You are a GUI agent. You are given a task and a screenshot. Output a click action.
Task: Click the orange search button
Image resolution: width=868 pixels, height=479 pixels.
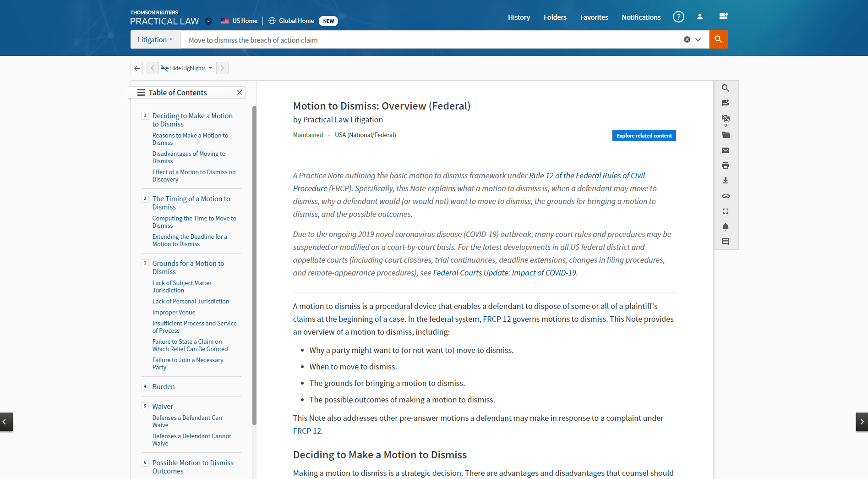tap(718, 39)
